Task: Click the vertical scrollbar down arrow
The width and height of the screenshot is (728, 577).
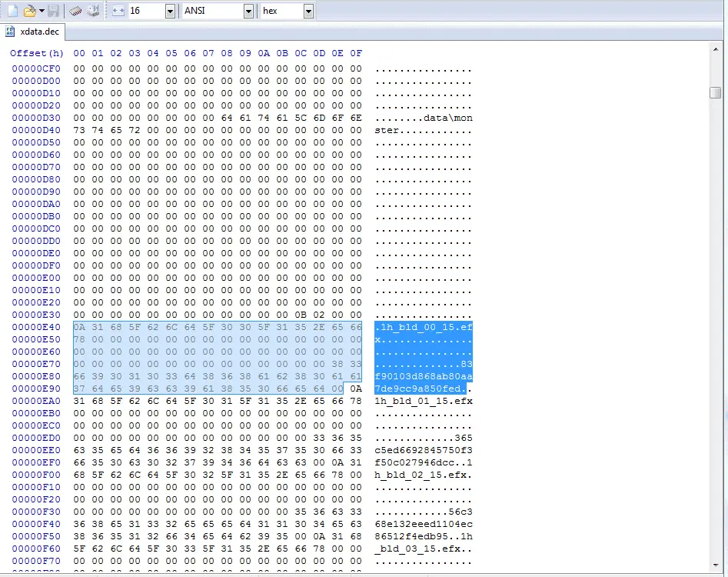Action: [716, 565]
